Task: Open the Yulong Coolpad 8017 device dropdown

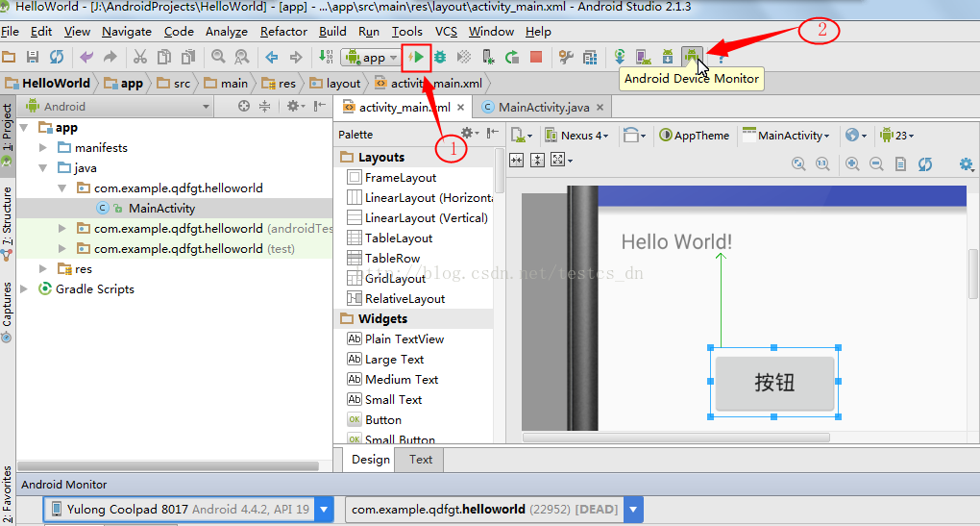Action: tap(188, 509)
